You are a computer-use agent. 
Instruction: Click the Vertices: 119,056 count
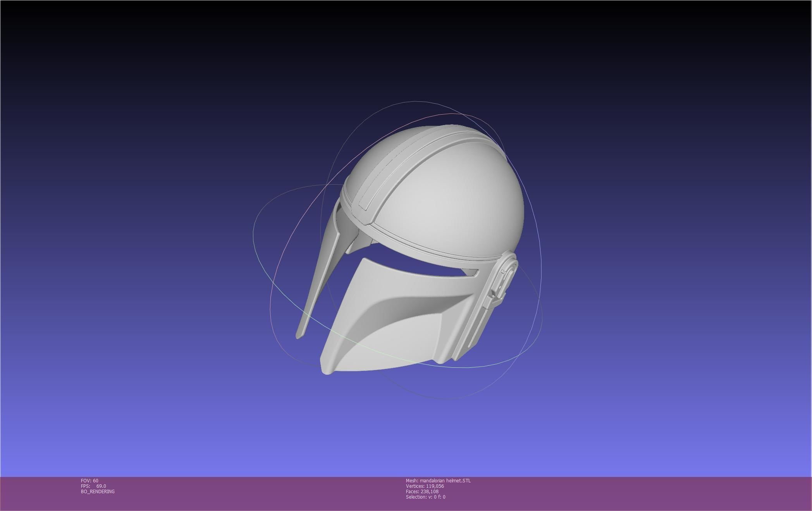tap(425, 486)
